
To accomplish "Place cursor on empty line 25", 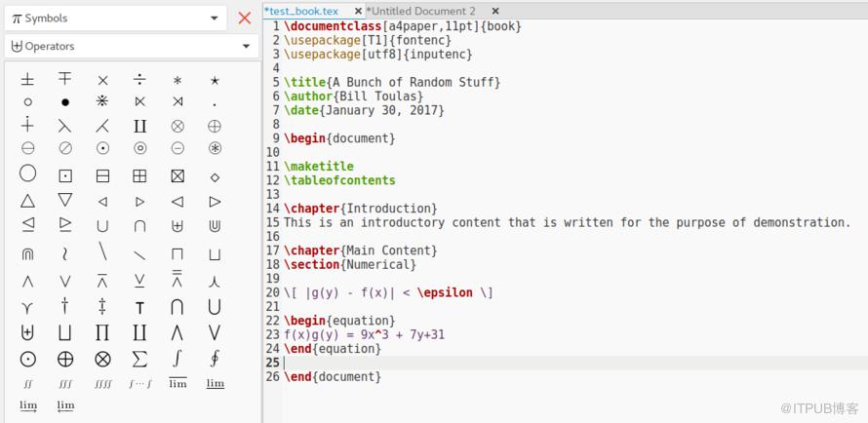I will tap(575, 363).
